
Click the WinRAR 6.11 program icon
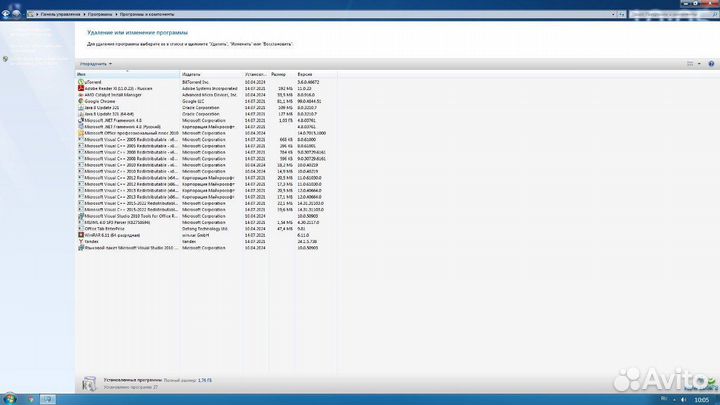point(80,234)
